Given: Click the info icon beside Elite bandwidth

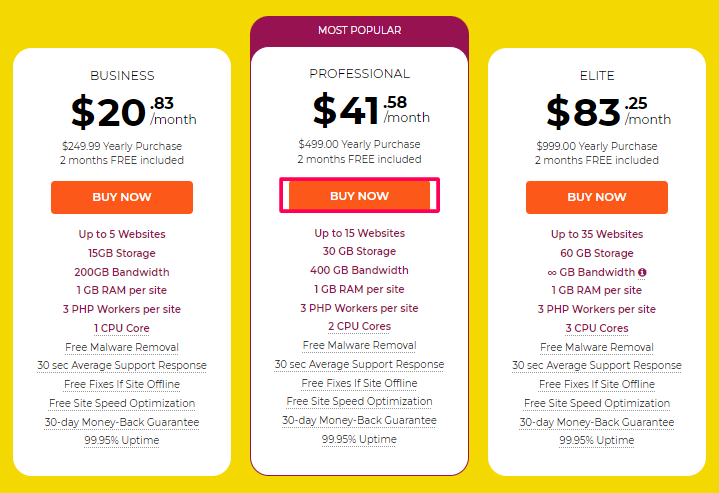Looking at the screenshot, I should point(642,272).
